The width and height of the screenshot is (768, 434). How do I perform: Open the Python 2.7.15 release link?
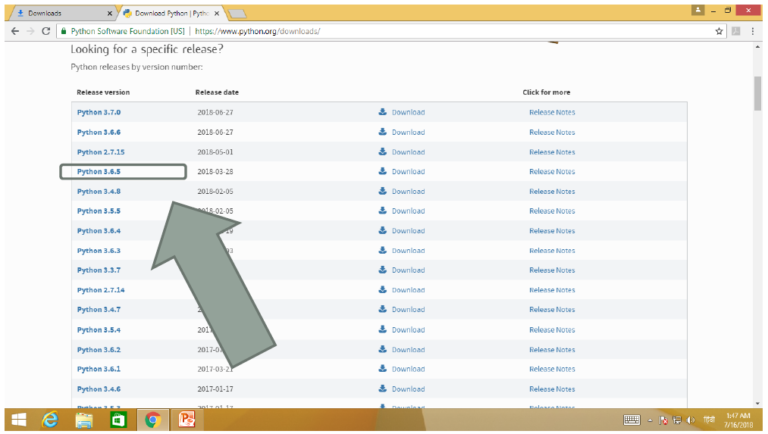point(100,152)
